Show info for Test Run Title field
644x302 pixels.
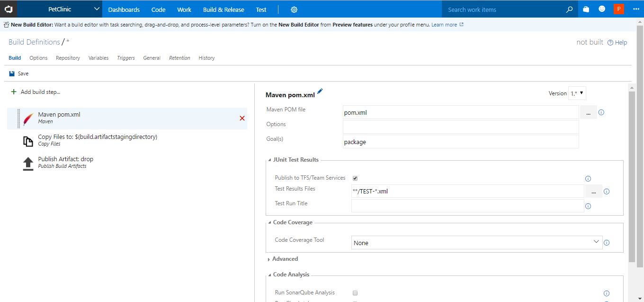(x=588, y=206)
